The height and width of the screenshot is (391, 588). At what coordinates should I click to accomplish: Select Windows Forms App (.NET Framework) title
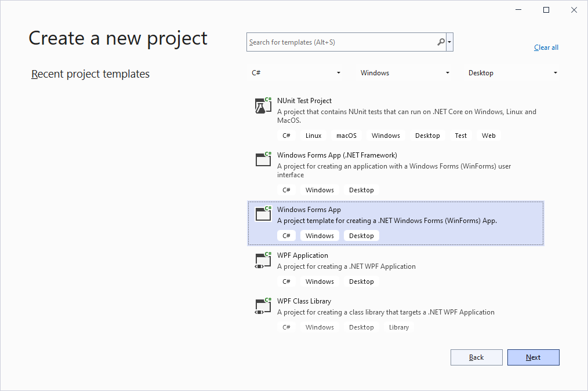(337, 155)
